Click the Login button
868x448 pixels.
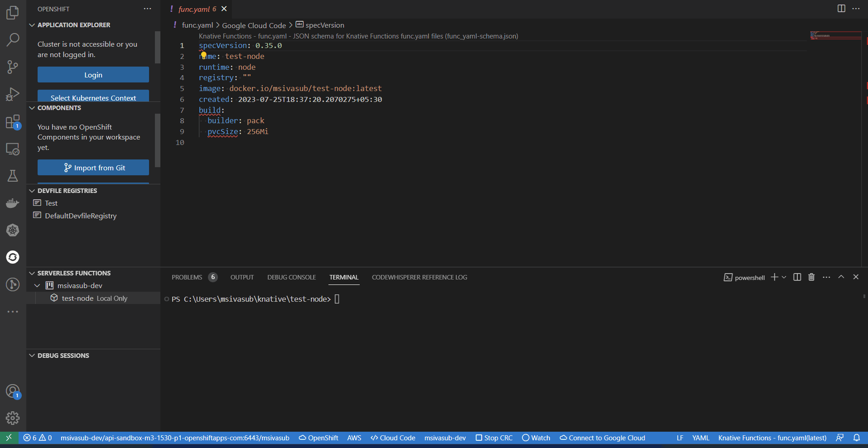(x=93, y=75)
